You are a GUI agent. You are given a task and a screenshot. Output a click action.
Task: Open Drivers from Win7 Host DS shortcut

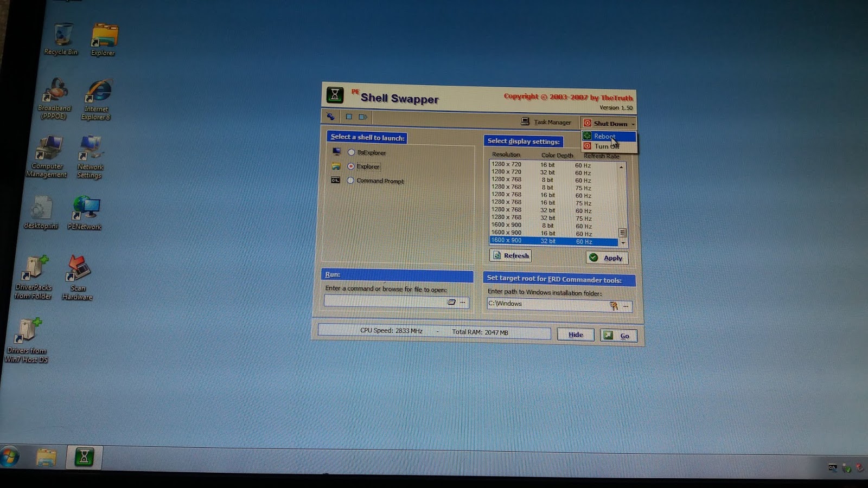coord(27,341)
